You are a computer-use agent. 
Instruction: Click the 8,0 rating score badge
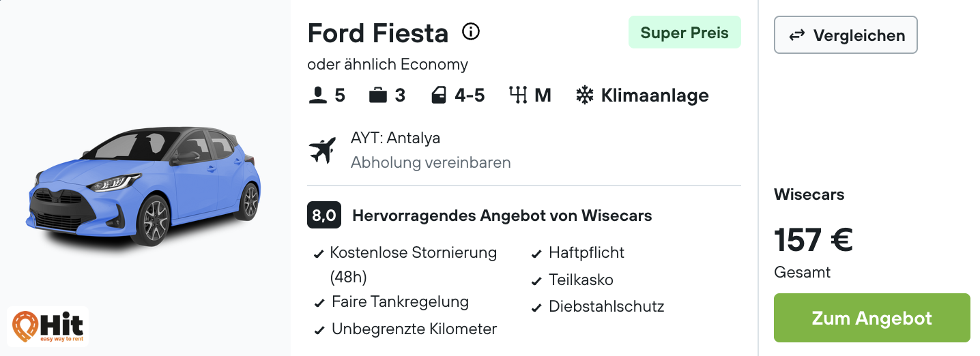tap(323, 216)
